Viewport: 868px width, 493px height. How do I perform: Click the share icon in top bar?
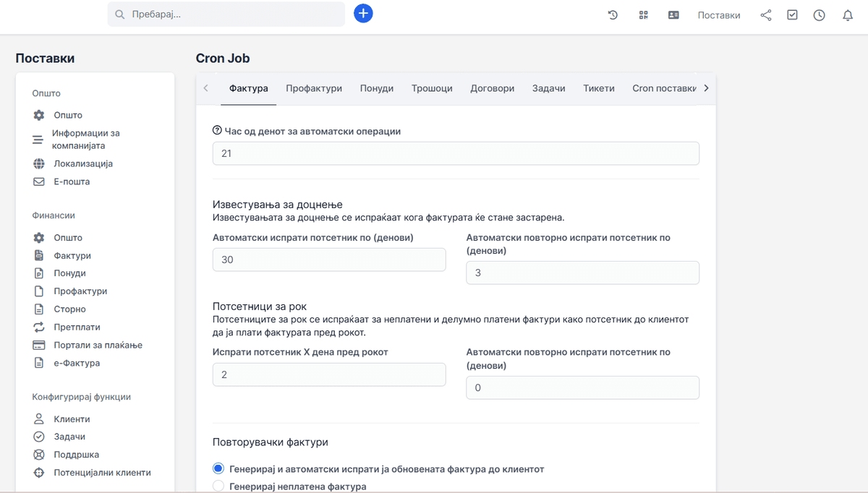766,14
